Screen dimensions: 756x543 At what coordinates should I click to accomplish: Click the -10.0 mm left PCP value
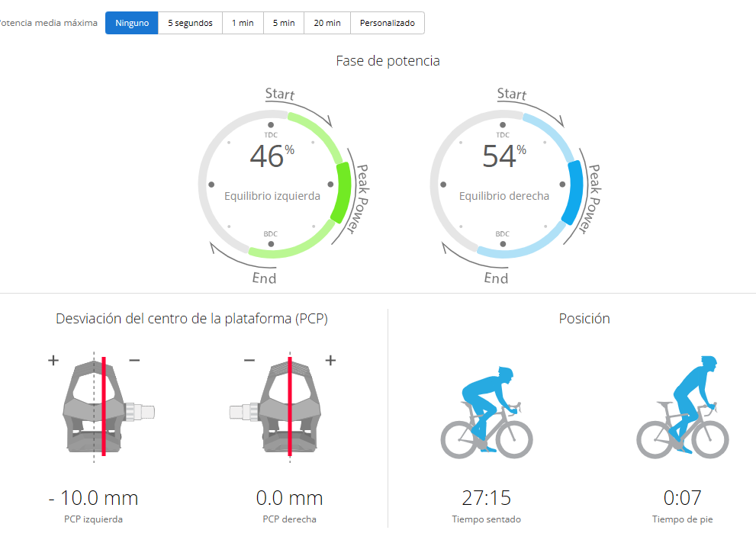pyautogui.click(x=93, y=499)
